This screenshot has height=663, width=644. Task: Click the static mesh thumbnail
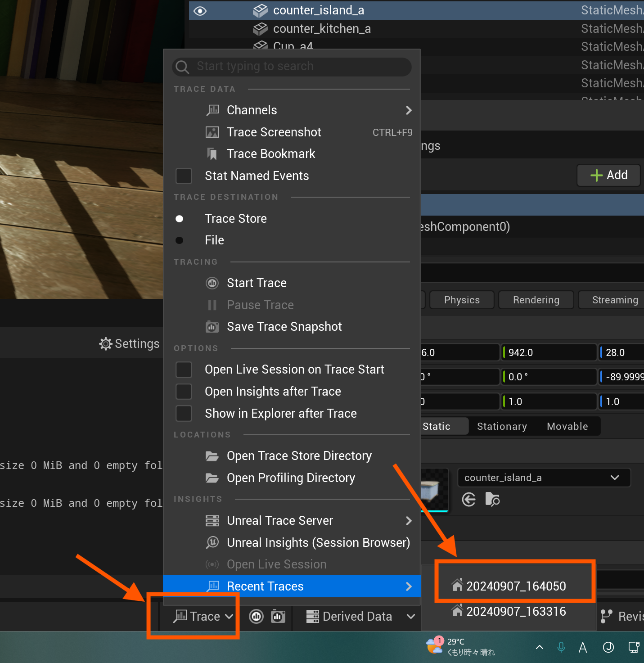tap(434, 490)
